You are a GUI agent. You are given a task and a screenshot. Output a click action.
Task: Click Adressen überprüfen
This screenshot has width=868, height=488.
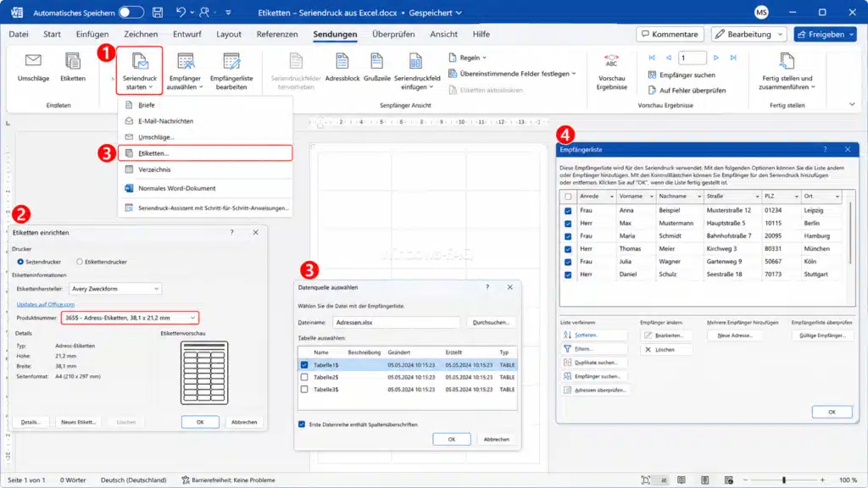pyautogui.click(x=594, y=390)
